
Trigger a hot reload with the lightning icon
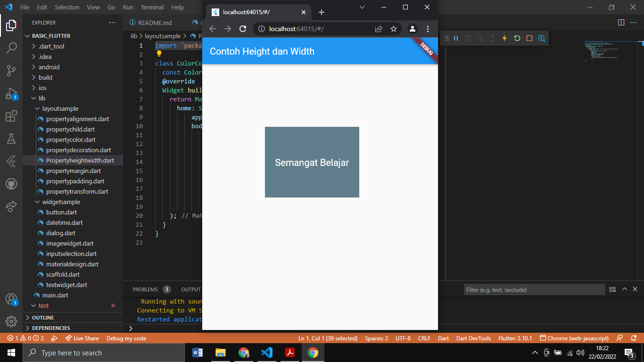point(504,38)
